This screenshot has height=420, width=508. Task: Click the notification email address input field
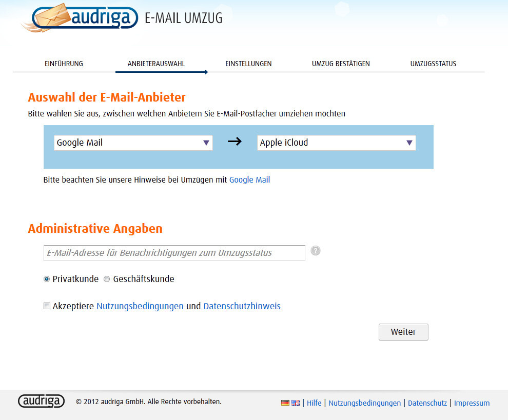point(174,252)
